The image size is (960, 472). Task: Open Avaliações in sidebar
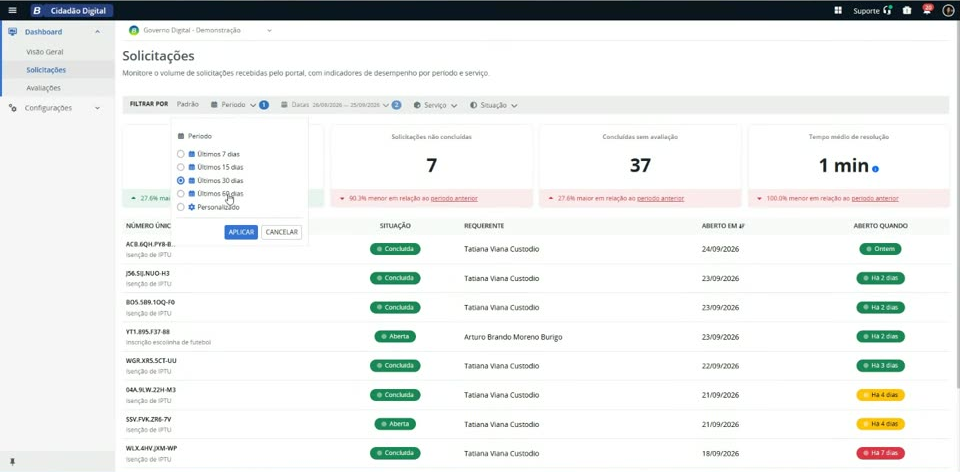pyautogui.click(x=43, y=88)
